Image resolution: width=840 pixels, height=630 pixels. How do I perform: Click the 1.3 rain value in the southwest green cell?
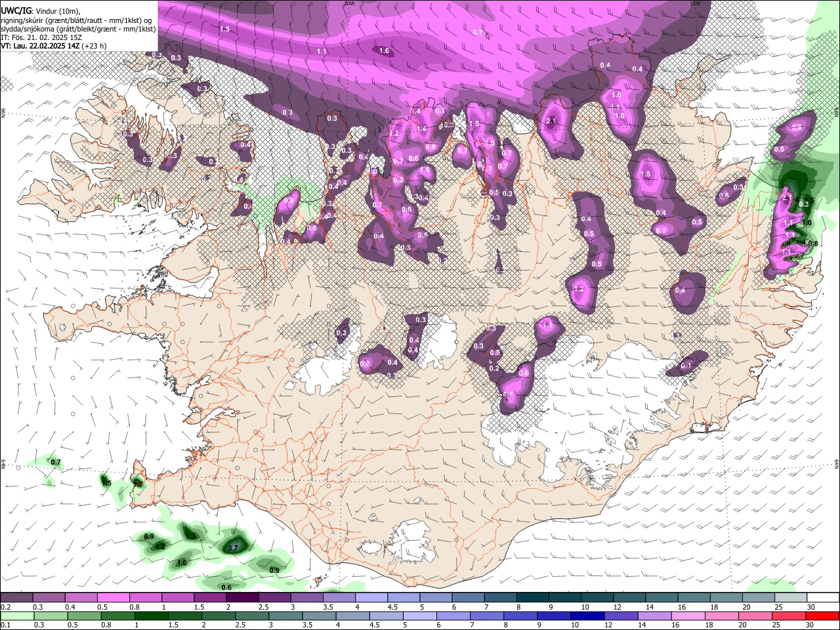pos(190,536)
